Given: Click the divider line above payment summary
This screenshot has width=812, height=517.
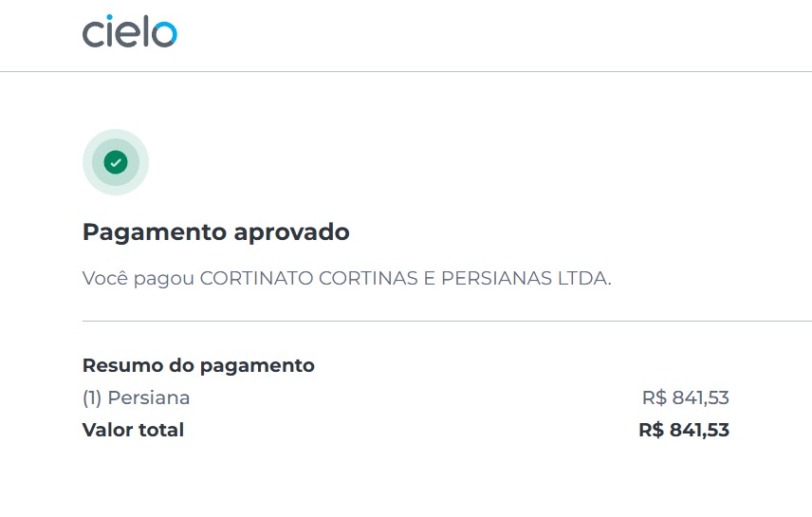Looking at the screenshot, I should [447, 321].
